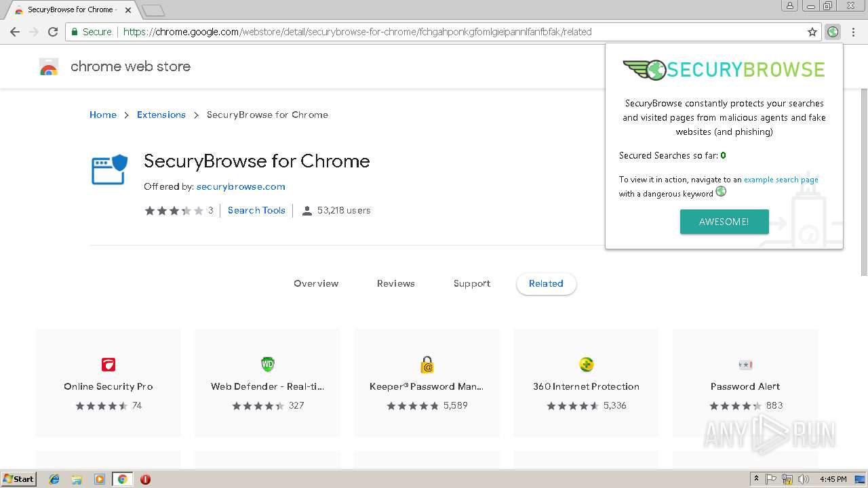The height and width of the screenshot is (488, 868).
Task: Open media player from taskbar
Action: coord(100,479)
